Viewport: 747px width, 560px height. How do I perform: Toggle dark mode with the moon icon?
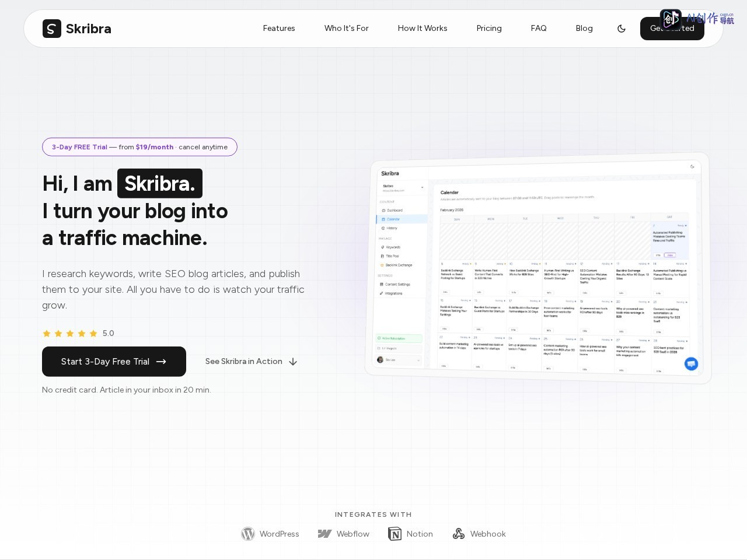(x=622, y=29)
